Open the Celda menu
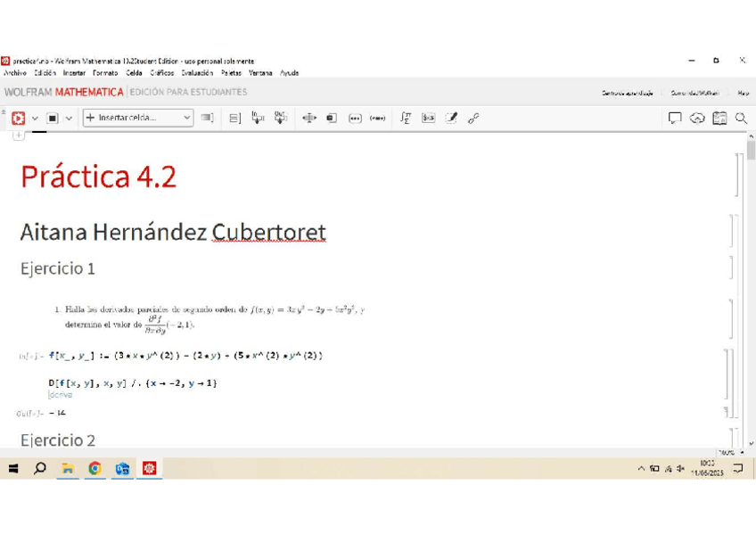This screenshot has width=756, height=534. tap(134, 73)
